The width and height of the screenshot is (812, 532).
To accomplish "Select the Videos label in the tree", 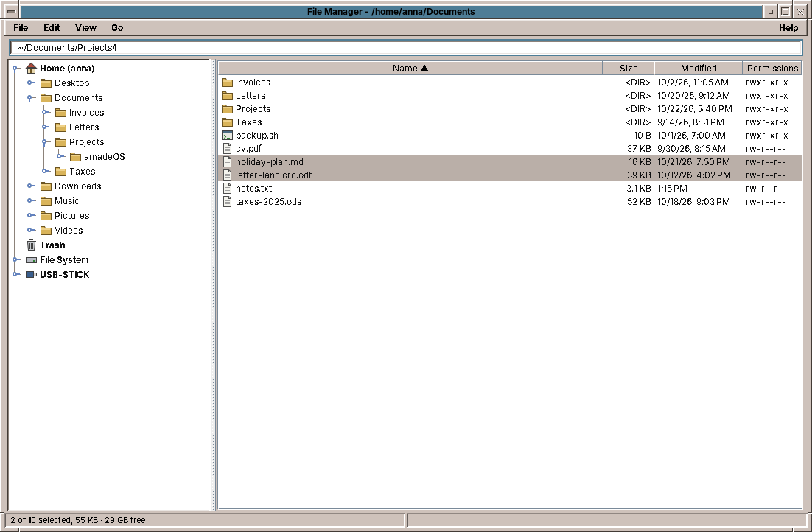I will (69, 231).
